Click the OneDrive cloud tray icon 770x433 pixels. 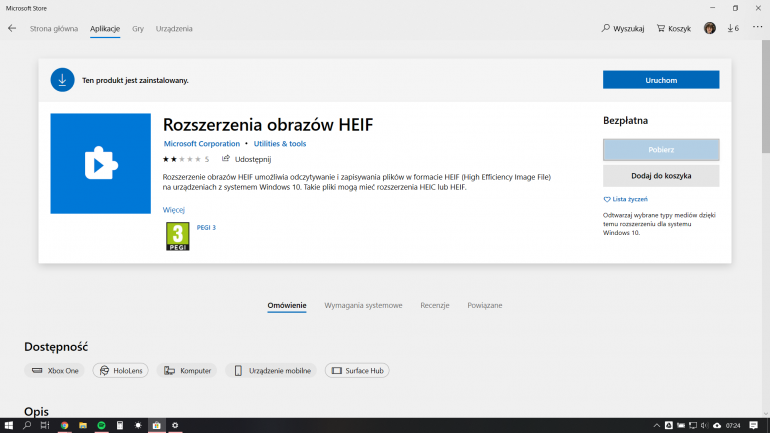[716, 425]
